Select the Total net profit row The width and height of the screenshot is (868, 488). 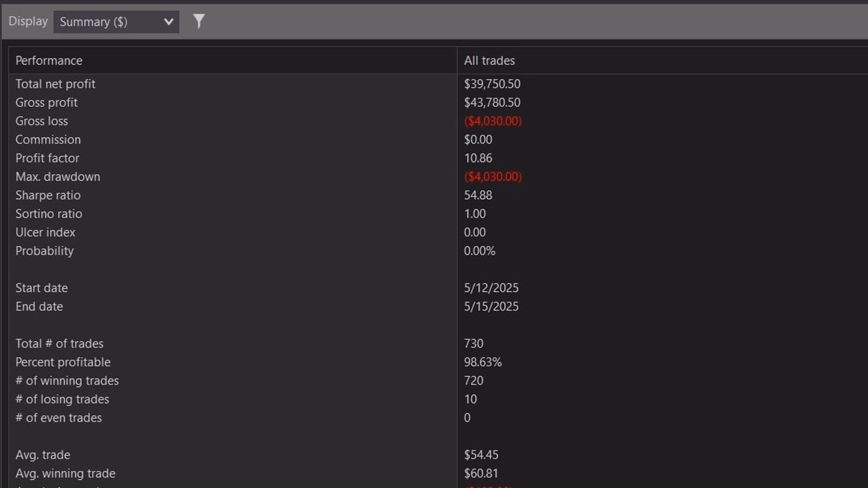coord(55,84)
